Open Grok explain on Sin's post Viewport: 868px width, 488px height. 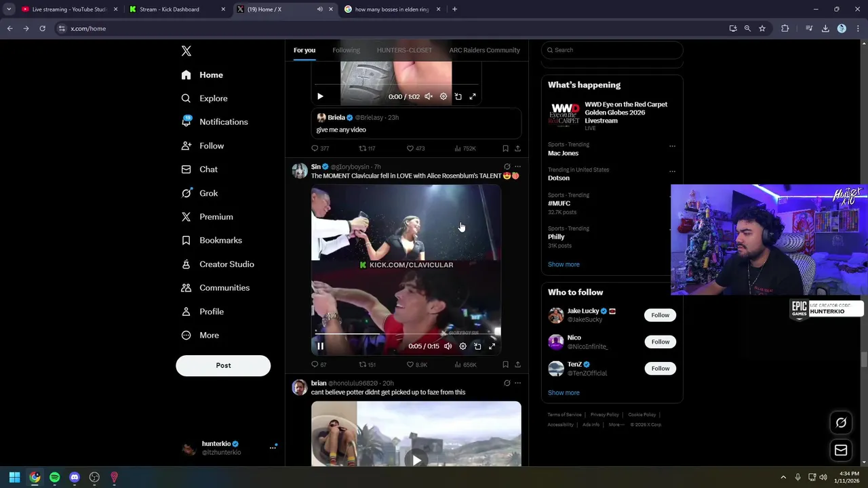[507, 167]
